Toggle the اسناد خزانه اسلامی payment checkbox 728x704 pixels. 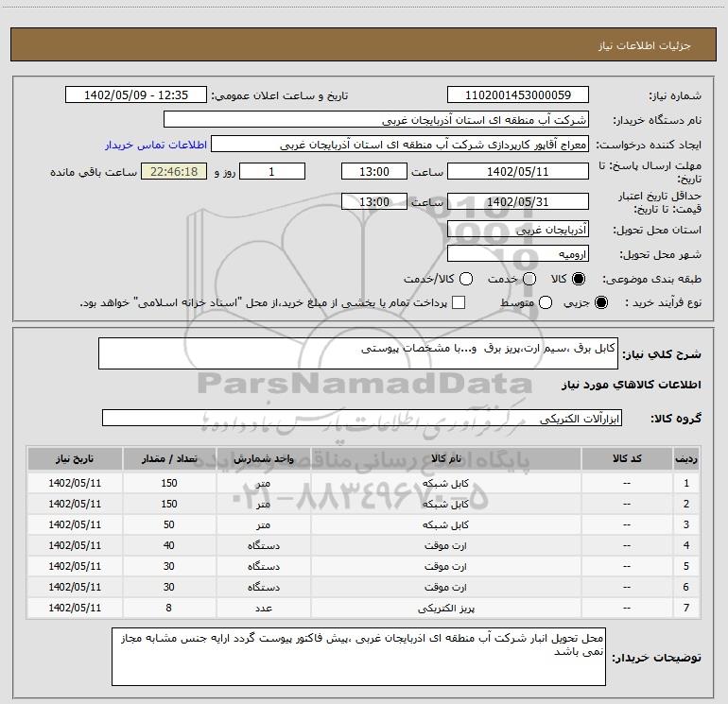[459, 302]
